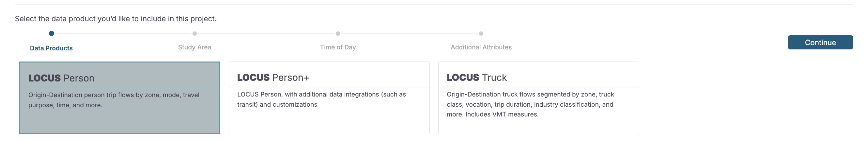Screen dimensions: 868x142
Task: Click the Person+ data integrations description
Action: pos(321,99)
